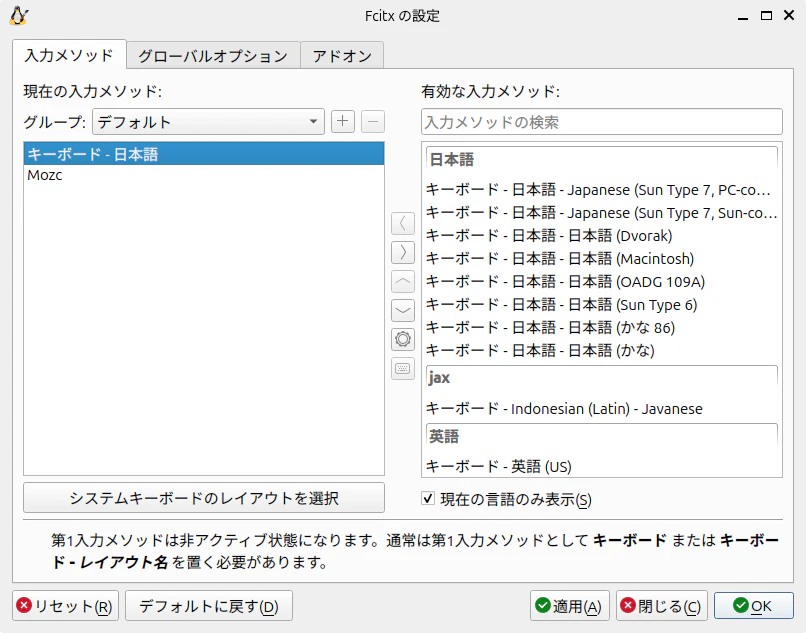Select Japanese (Sun Type 7, Sun-co… entry
806x633 pixels.
[x=601, y=213]
